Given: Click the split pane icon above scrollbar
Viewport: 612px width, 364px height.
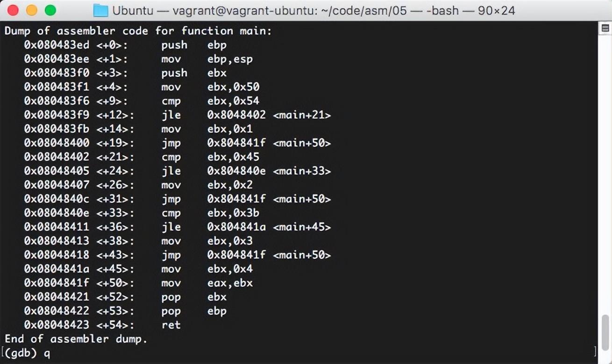Looking at the screenshot, I should pos(605,29).
